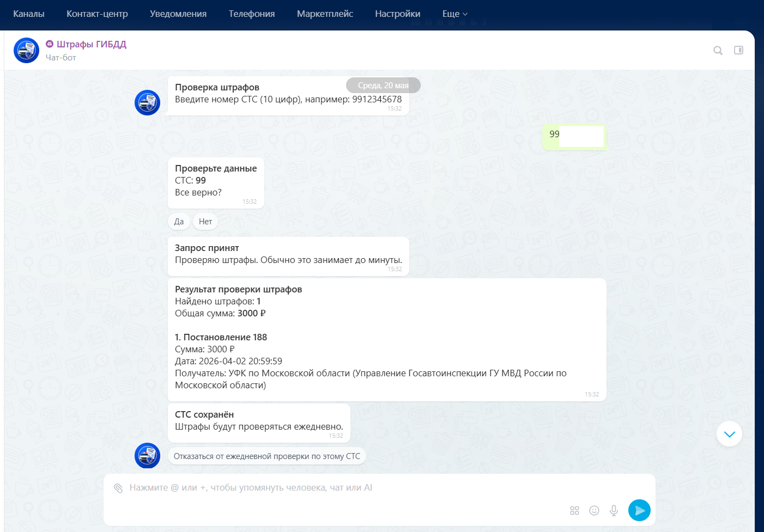Open the apps grid icon in the input bar
Viewport: 764px width, 532px height.
pos(574,510)
